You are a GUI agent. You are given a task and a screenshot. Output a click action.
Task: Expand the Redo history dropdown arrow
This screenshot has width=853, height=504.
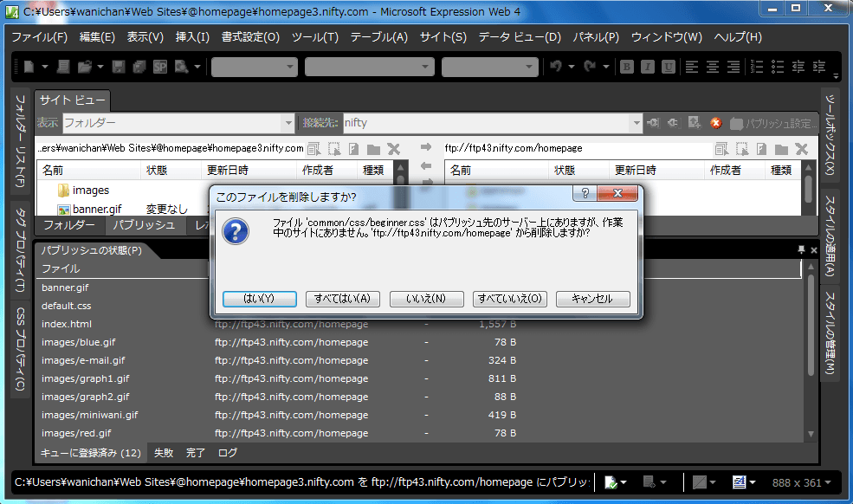tap(605, 67)
